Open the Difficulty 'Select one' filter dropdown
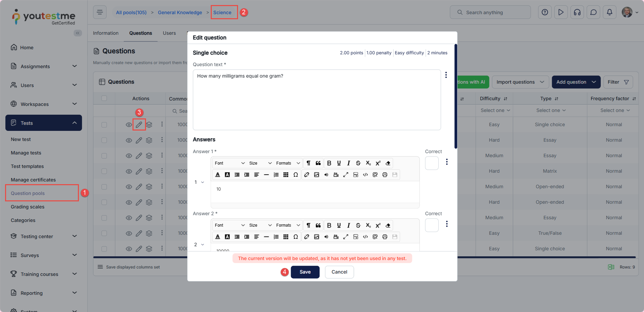The height and width of the screenshot is (312, 644). pyautogui.click(x=495, y=110)
